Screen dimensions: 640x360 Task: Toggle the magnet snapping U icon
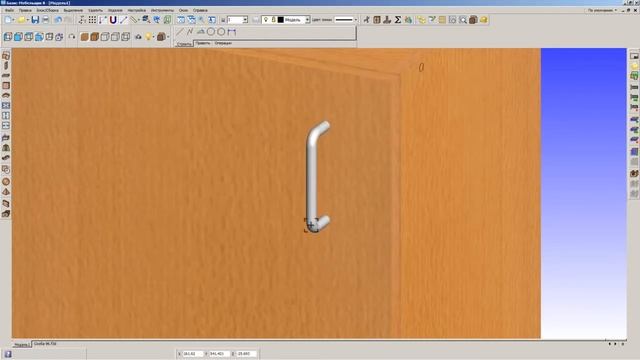point(113,20)
